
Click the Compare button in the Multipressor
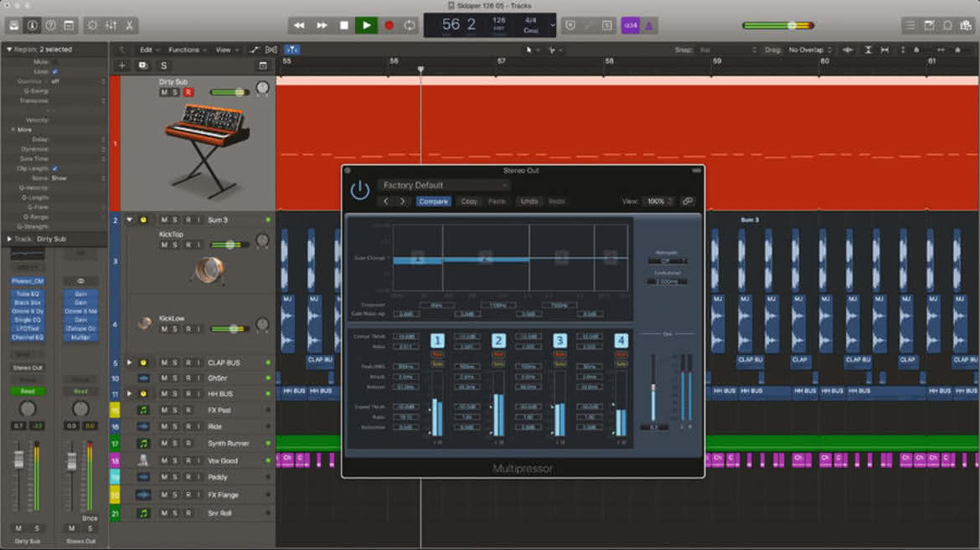click(x=433, y=201)
